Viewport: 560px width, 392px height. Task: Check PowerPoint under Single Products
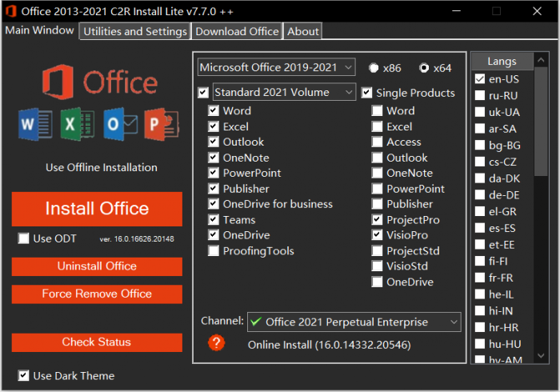tap(377, 189)
